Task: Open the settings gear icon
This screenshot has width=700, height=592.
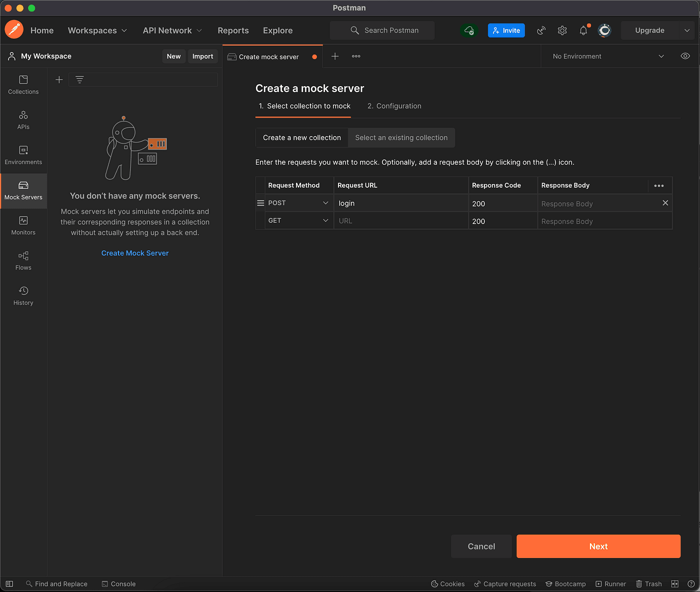Action: tap(562, 31)
